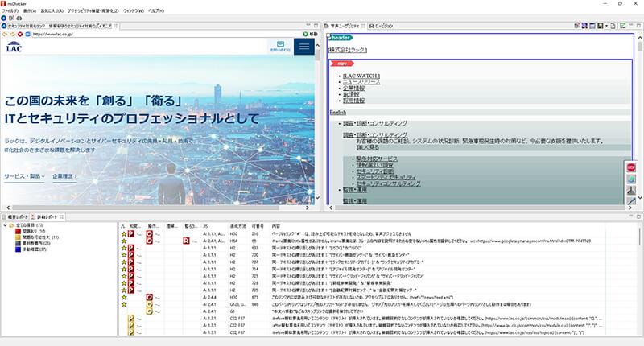Click the browser forward arrow icon
The width and height of the screenshot is (644, 346).
(x=12, y=34)
